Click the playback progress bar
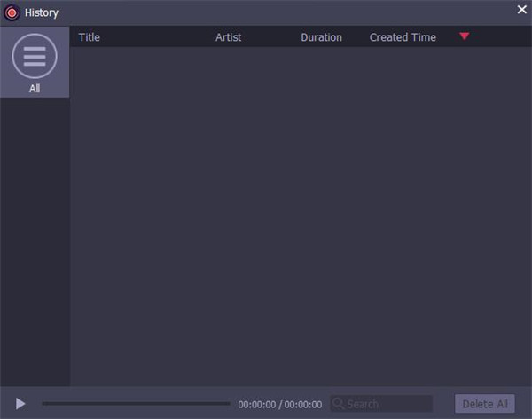 click(x=136, y=403)
